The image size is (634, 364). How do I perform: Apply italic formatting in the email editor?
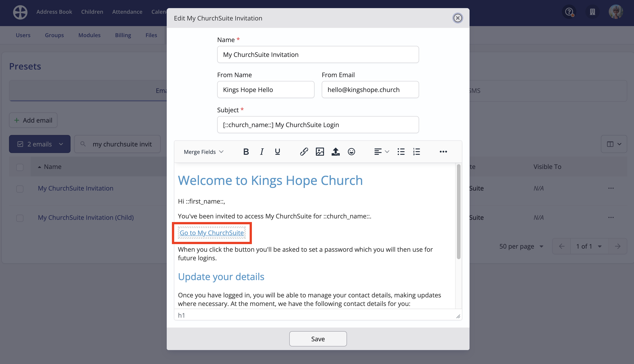coord(262,151)
